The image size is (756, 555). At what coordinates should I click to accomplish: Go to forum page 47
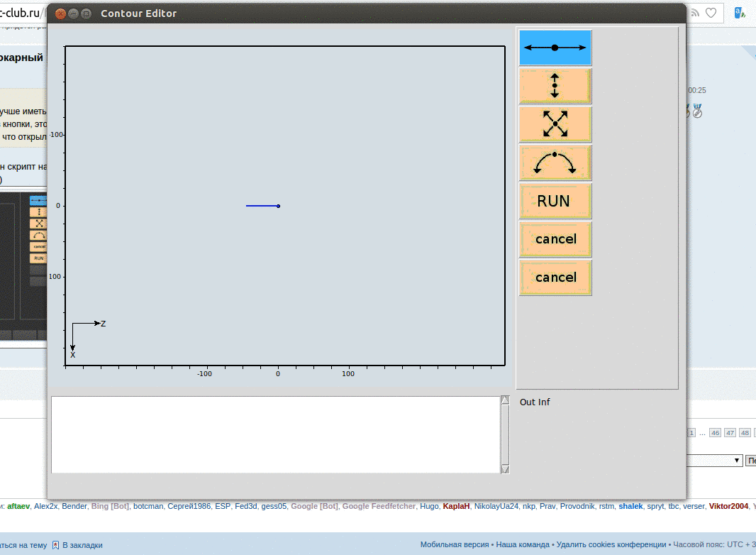[730, 433]
